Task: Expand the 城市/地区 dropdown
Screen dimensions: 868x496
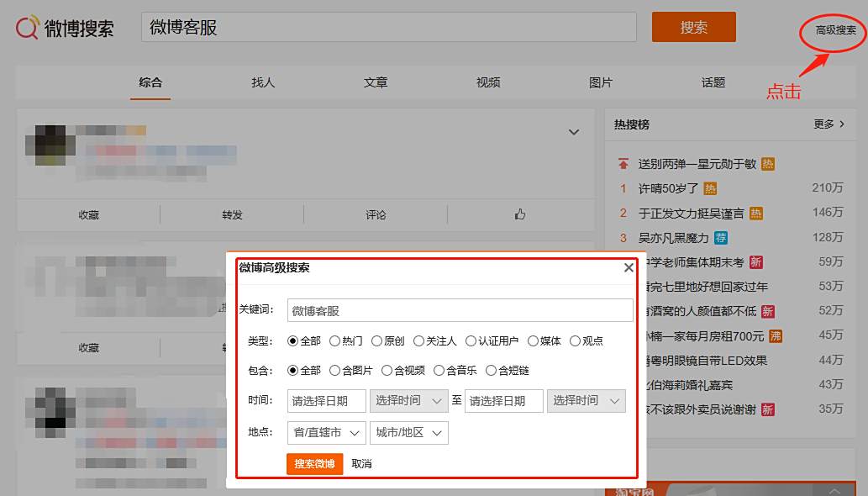Action: coord(409,433)
